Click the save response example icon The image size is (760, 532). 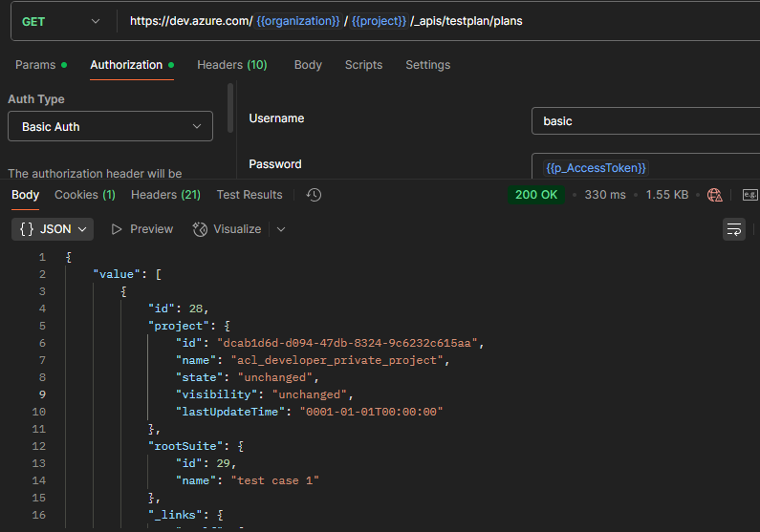(x=749, y=195)
